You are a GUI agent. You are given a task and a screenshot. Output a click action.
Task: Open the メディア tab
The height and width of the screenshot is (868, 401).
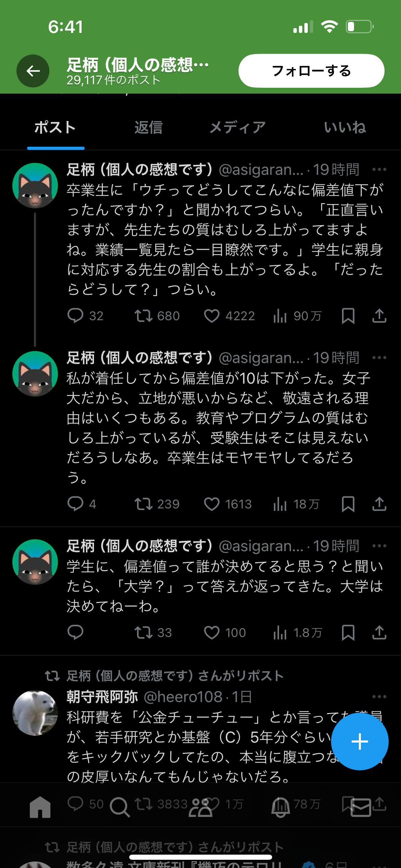coord(238,128)
